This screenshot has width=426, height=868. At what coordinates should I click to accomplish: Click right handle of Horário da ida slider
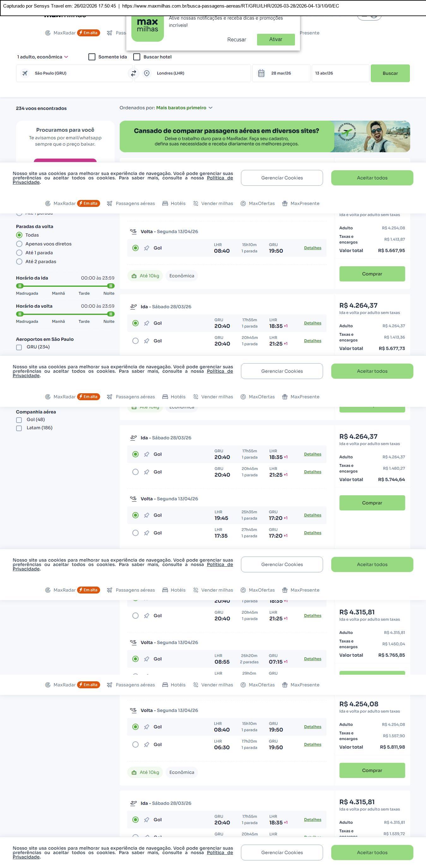tap(111, 286)
